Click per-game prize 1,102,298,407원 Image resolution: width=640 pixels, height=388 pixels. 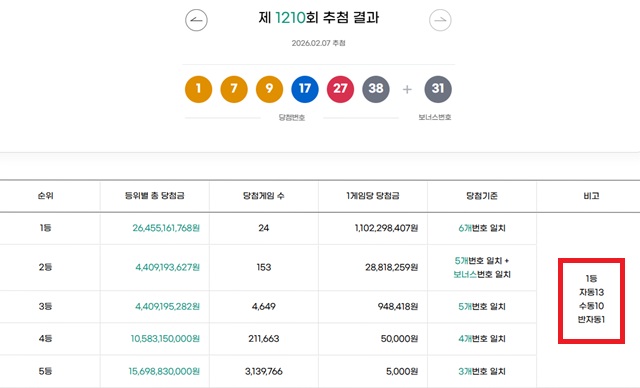tap(387, 228)
